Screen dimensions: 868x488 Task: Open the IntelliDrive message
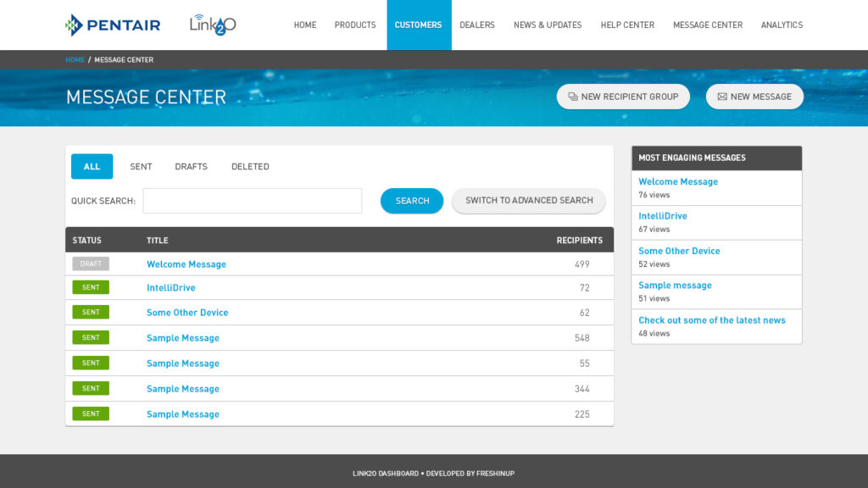tap(171, 287)
